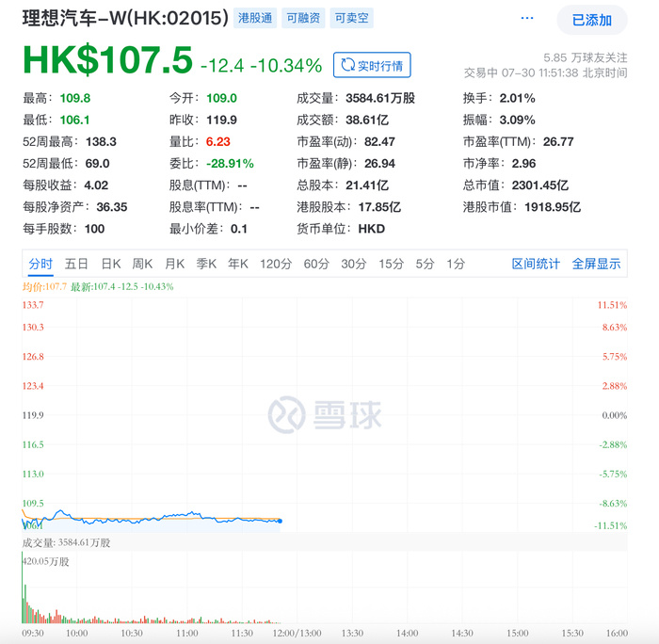Click the 均价:107.7 average price label
This screenshot has height=644, width=659.
44,287
